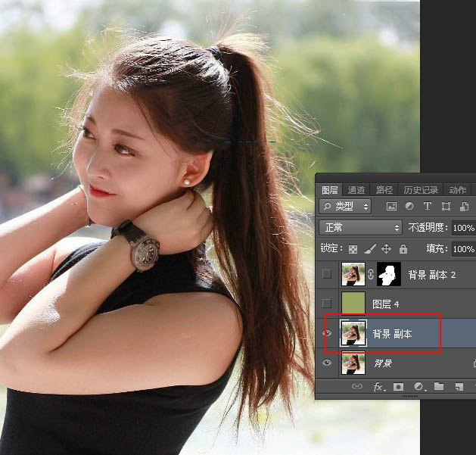This screenshot has width=476, height=455.
Task: Show the 图层 4 layer
Action: coord(327,304)
